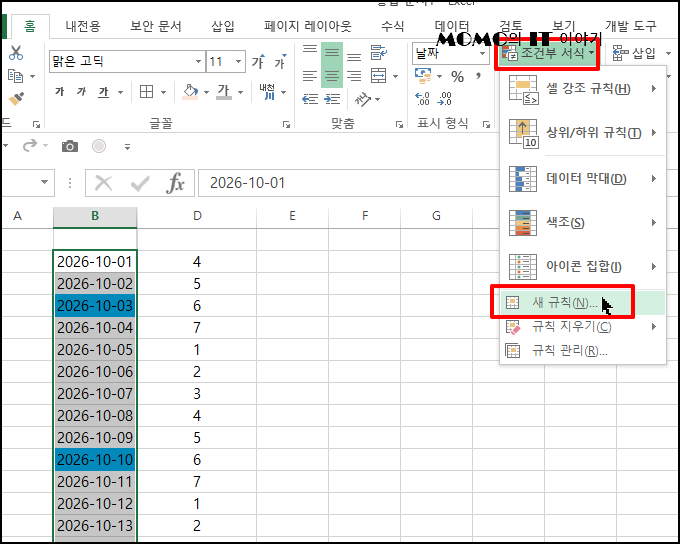The height and width of the screenshot is (544, 680).
Task: Click the Wrap Text icon
Action: tap(379, 52)
